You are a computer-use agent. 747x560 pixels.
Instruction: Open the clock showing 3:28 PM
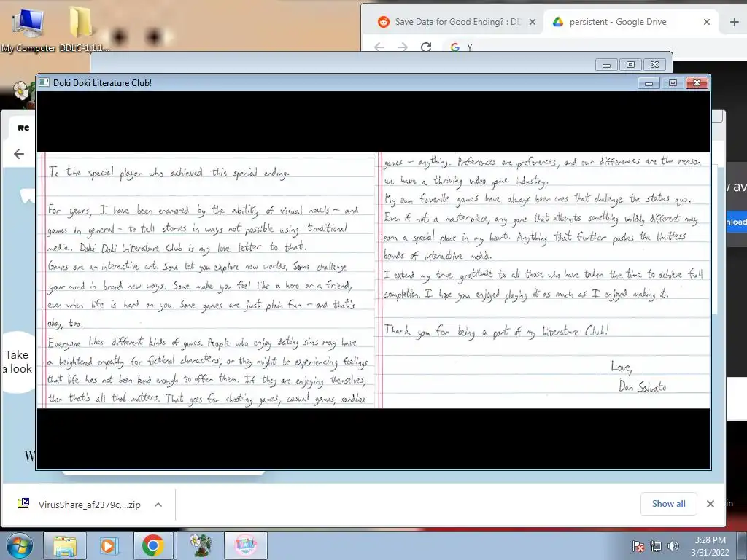point(710,545)
